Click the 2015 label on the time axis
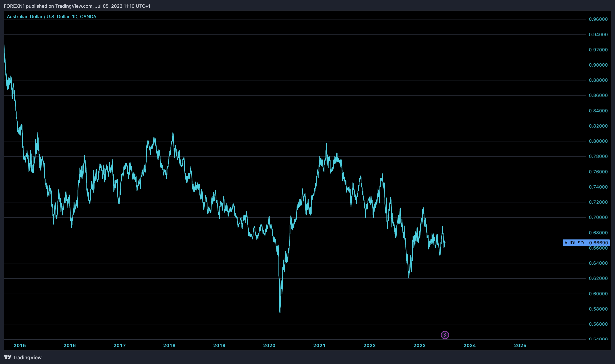Image resolution: width=615 pixels, height=364 pixels. (x=20, y=345)
